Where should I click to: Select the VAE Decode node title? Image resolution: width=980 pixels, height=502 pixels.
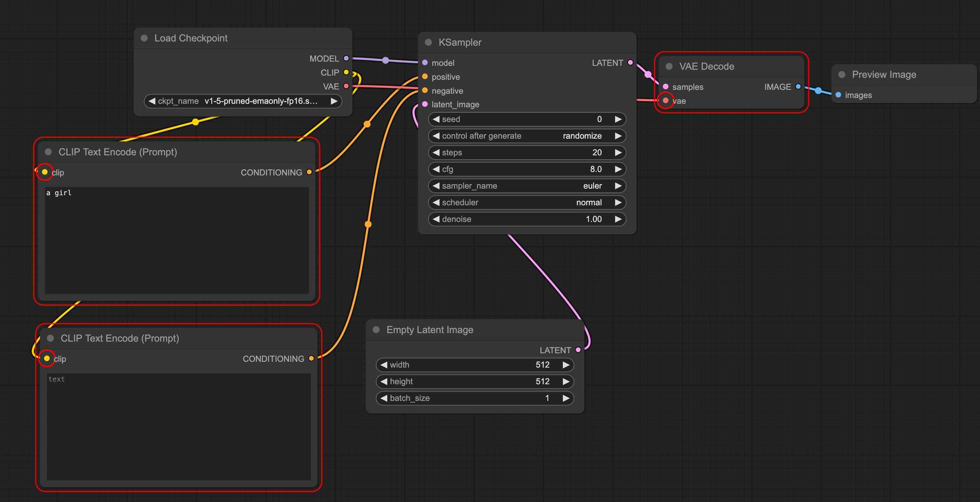point(707,66)
